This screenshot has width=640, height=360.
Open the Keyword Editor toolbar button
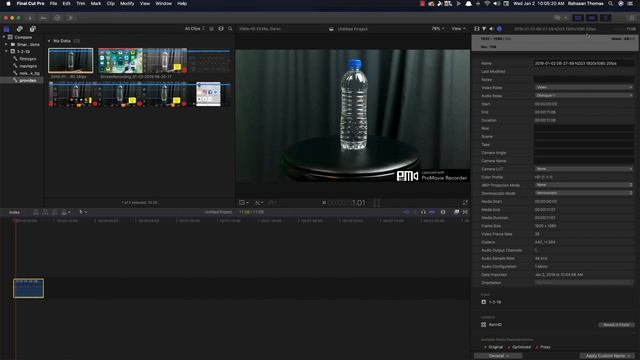[43, 18]
